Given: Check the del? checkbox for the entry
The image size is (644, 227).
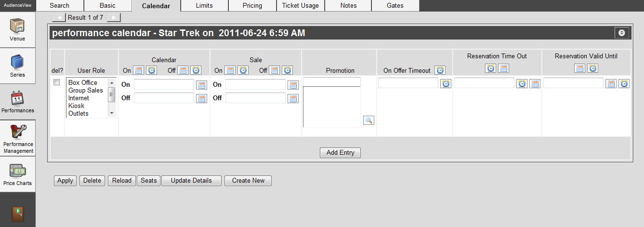Looking at the screenshot, I should 56,82.
